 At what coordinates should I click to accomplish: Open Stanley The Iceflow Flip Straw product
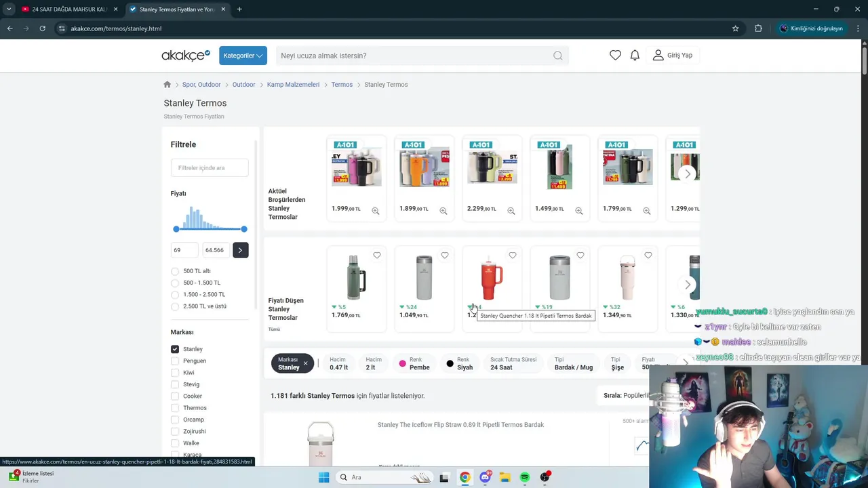coord(460,425)
